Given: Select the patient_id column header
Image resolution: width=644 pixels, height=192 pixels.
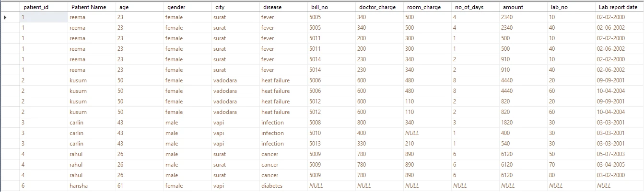Looking at the screenshot, I should click(x=36, y=7).
